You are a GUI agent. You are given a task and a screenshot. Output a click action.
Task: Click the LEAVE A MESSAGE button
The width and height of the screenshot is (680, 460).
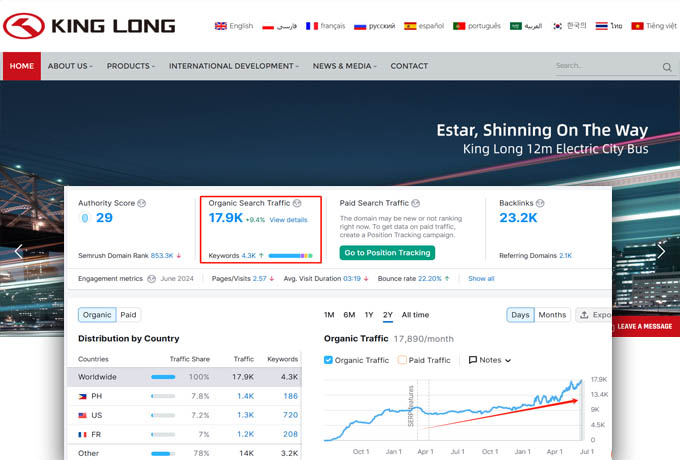tap(645, 326)
